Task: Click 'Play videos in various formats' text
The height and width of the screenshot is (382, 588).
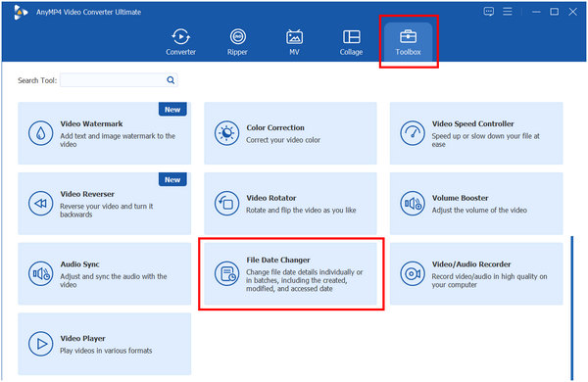Action: [x=106, y=351]
